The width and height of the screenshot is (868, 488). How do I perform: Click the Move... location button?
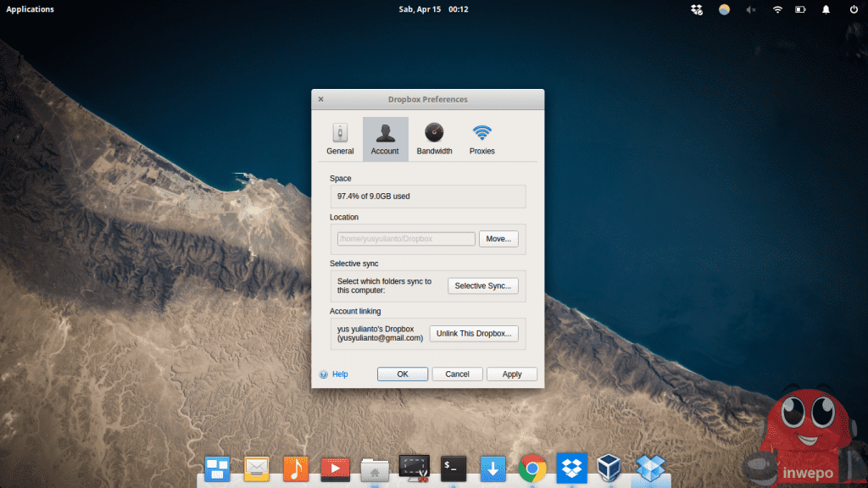coord(498,239)
